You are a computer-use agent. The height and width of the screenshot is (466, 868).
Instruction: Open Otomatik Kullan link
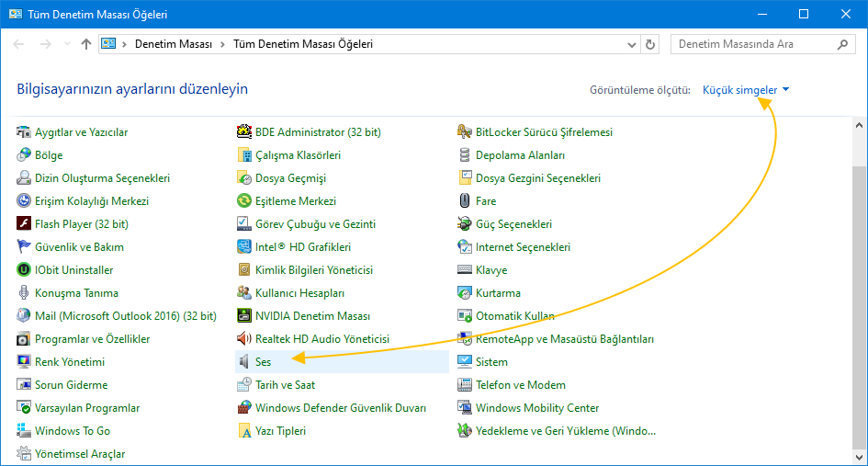tap(514, 316)
